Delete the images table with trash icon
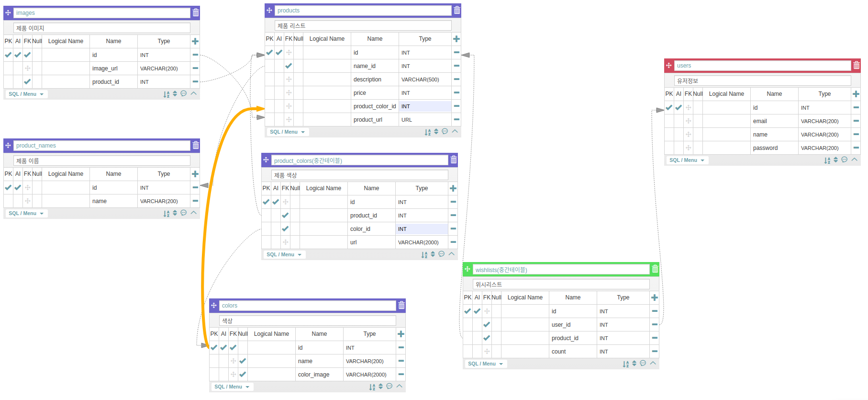868x400 pixels. [196, 13]
